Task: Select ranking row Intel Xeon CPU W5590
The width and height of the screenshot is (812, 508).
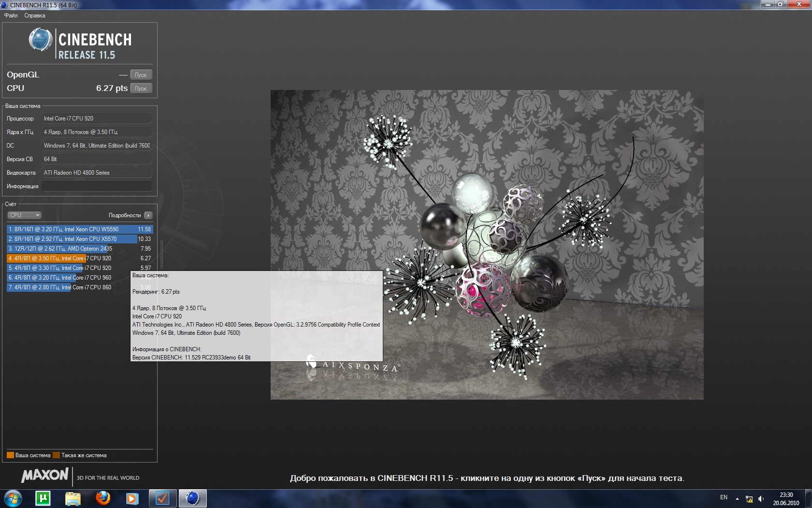Action: pos(80,229)
